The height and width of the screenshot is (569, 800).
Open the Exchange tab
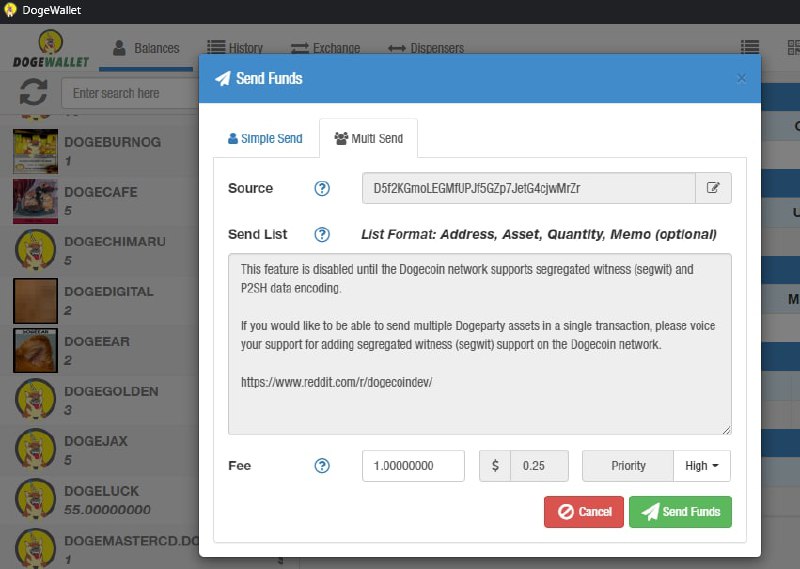(326, 48)
